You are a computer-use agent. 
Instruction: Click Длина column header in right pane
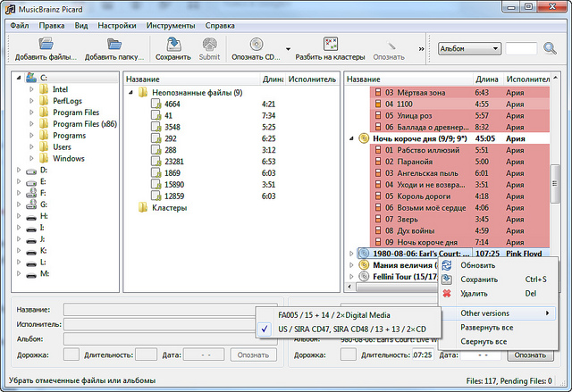coord(488,79)
